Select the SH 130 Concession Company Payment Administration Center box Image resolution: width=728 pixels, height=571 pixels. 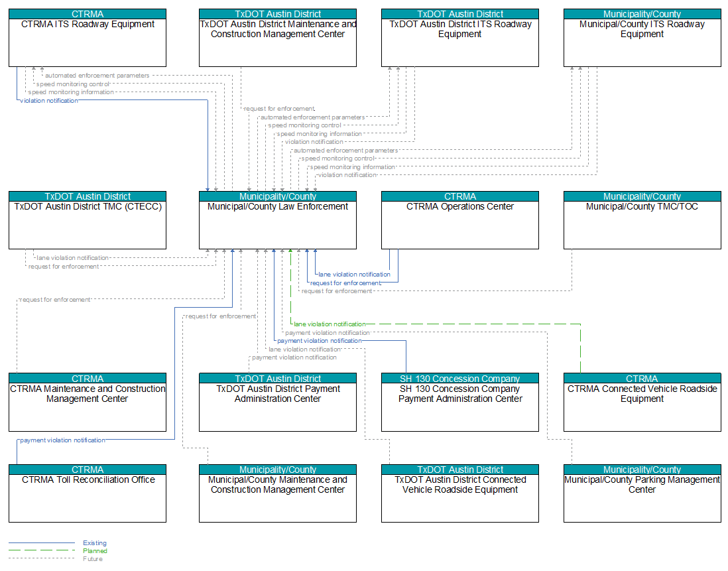(460, 403)
